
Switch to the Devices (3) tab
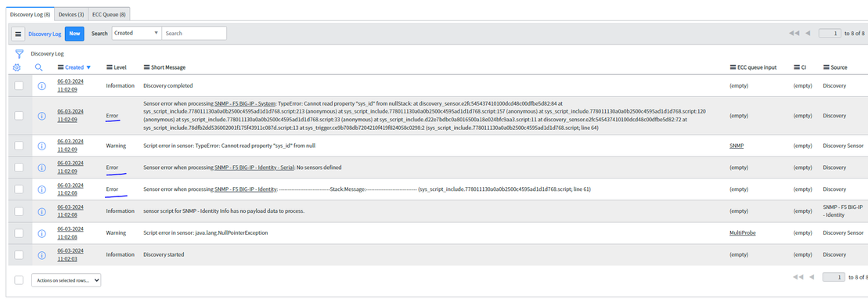click(x=70, y=14)
